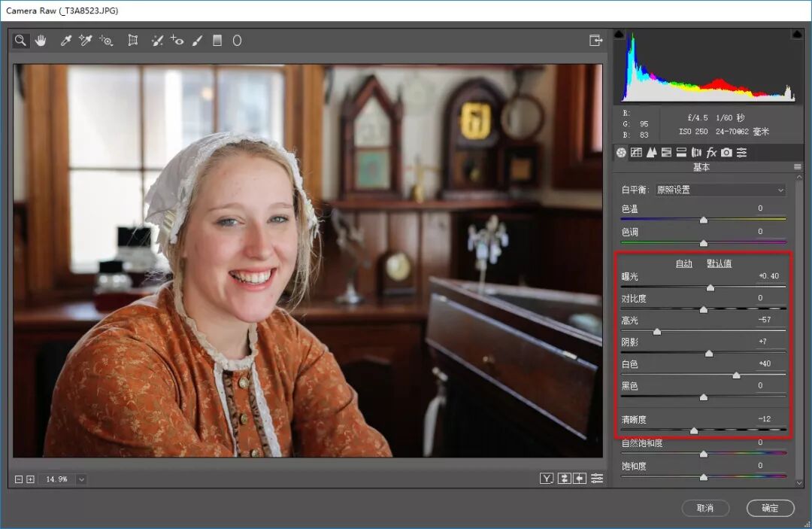Switch to the fx Effects panel tab

[711, 152]
